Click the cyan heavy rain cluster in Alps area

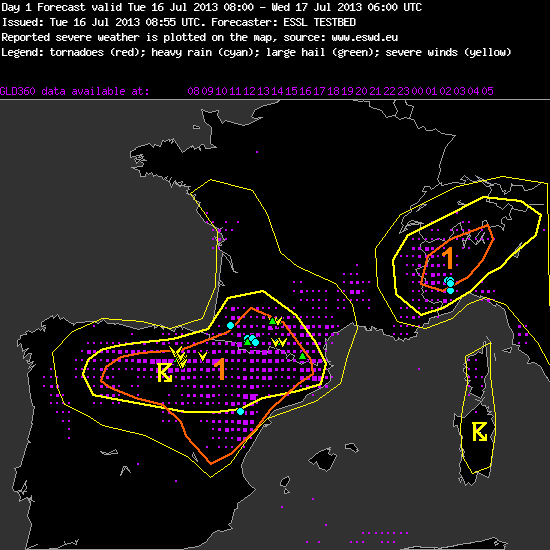[x=450, y=284]
